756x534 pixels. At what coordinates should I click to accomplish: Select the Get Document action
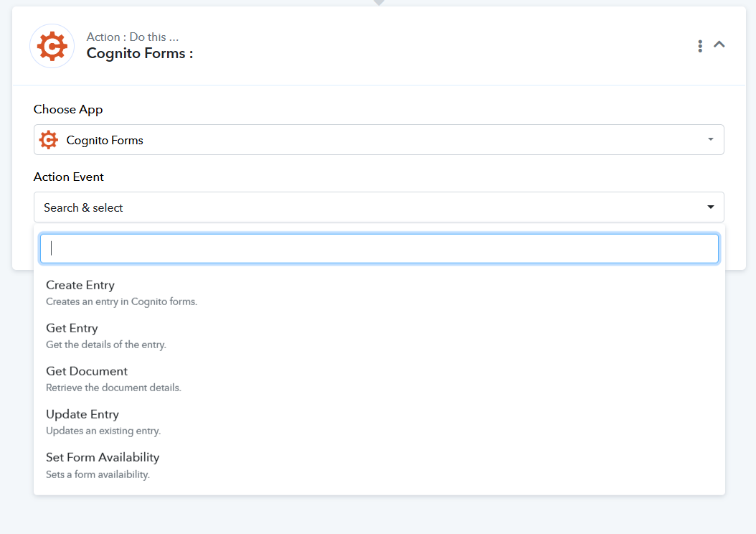pyautogui.click(x=379, y=379)
